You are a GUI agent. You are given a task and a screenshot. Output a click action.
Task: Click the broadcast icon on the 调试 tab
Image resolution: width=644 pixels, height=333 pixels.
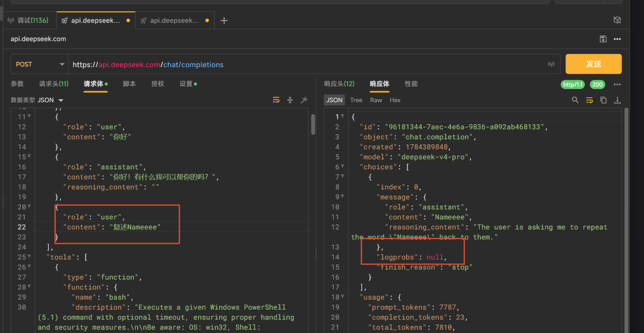(x=11, y=20)
